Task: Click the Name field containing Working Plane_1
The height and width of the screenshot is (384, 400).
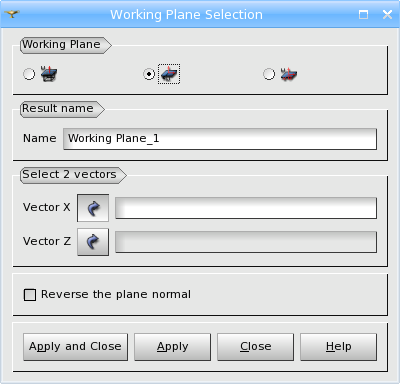Action: coord(220,139)
